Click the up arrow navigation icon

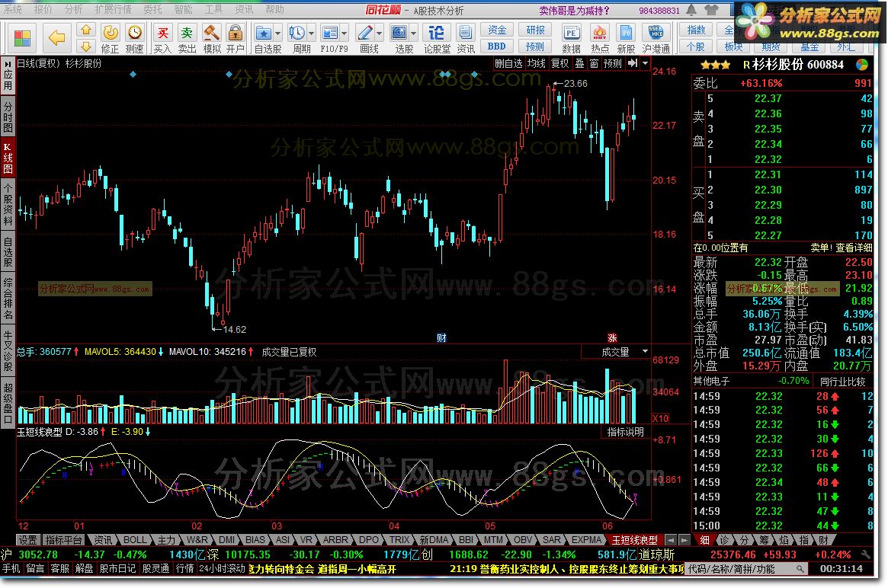(x=85, y=30)
